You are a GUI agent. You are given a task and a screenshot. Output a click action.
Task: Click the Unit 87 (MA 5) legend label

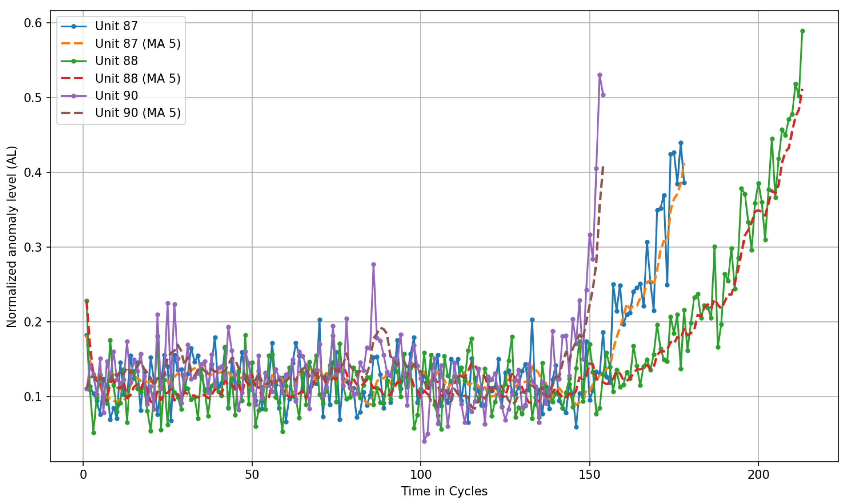tap(138, 44)
